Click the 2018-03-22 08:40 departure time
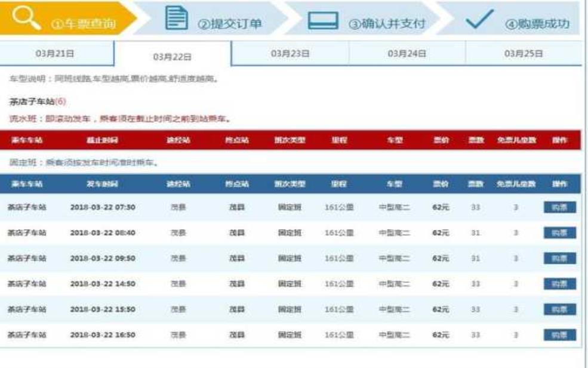Image resolution: width=588 pixels, height=368 pixels. [103, 233]
